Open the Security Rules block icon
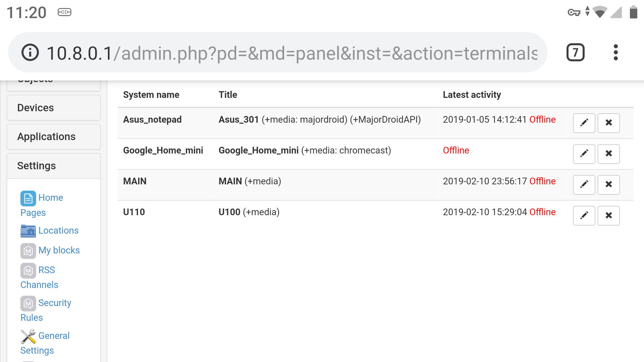This screenshot has height=362, width=644. (x=28, y=304)
